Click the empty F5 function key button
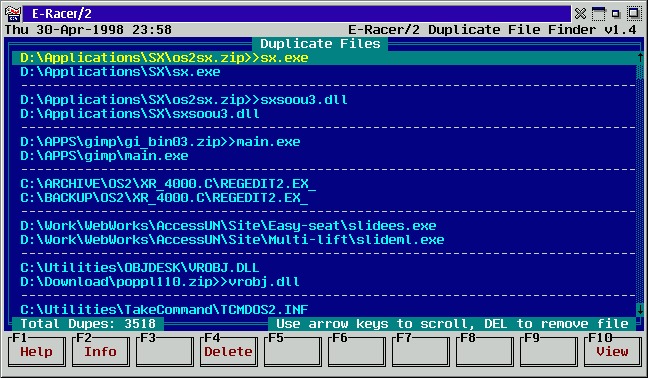Screen dimensions: 648x378 tap(293, 351)
